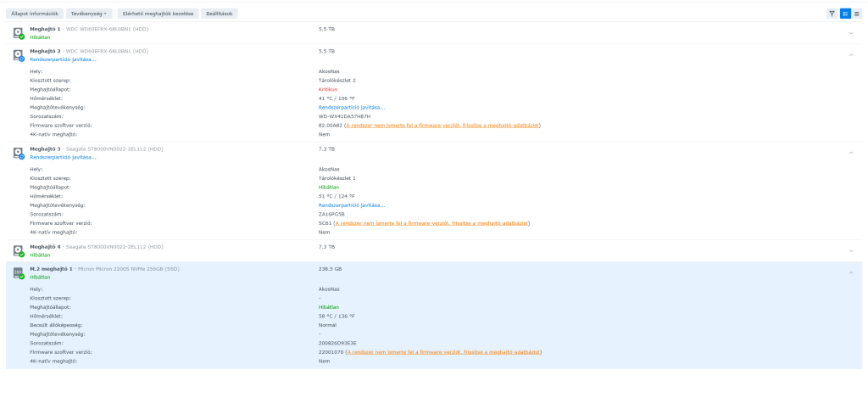This screenshot has width=868, height=398.
Task: Click the Állapot információk button
Action: click(34, 14)
